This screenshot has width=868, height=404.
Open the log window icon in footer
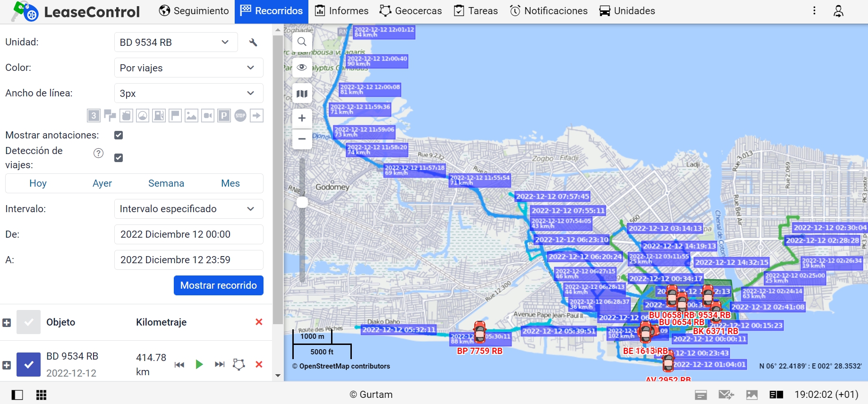(x=701, y=395)
